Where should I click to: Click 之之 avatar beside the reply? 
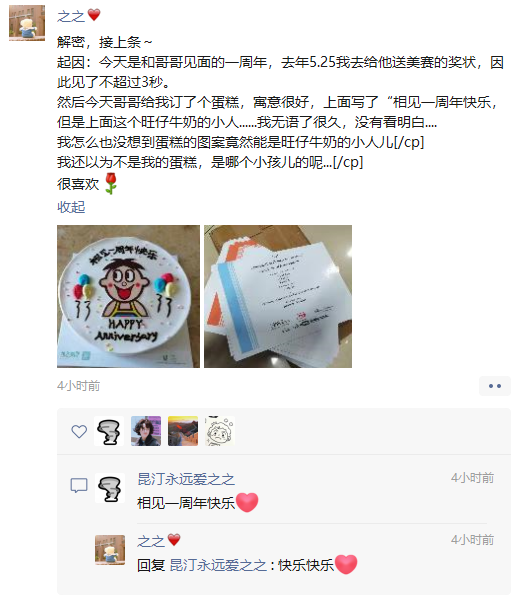tap(110, 550)
